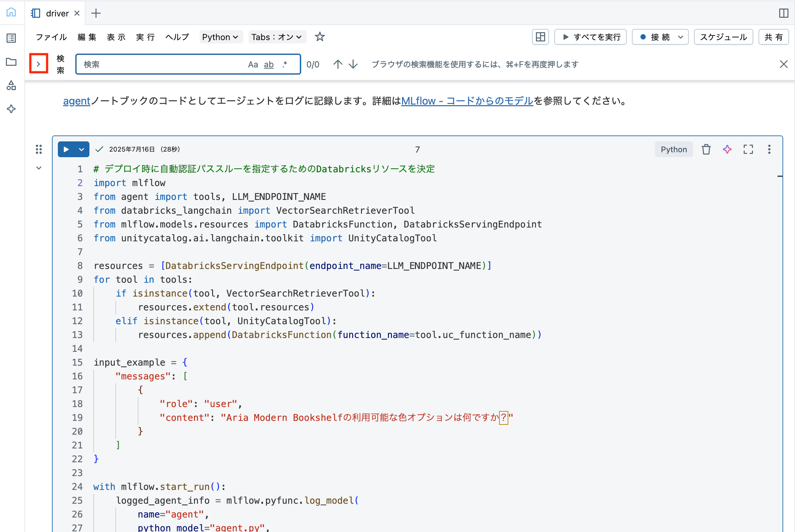Open MLflow - コードからのモデル link
This screenshot has height=532, width=795.
pyautogui.click(x=467, y=101)
